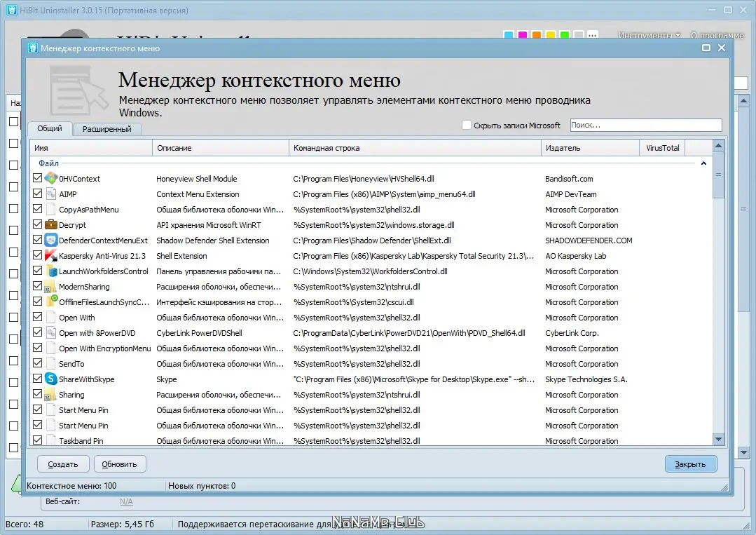The width and height of the screenshot is (756, 535).
Task: Click the Sharing entry icon
Action: (x=51, y=394)
